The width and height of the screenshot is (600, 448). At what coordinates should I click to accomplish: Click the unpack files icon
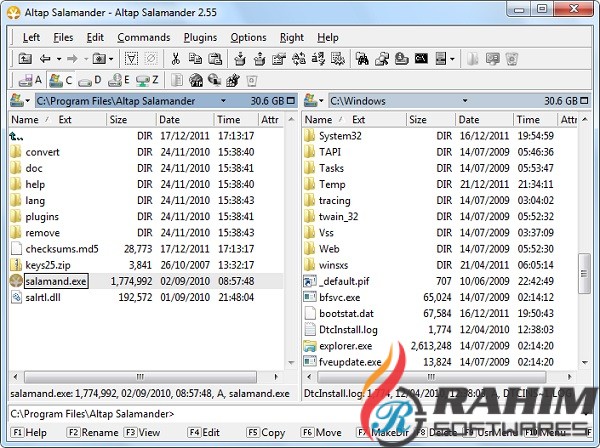(x=260, y=59)
